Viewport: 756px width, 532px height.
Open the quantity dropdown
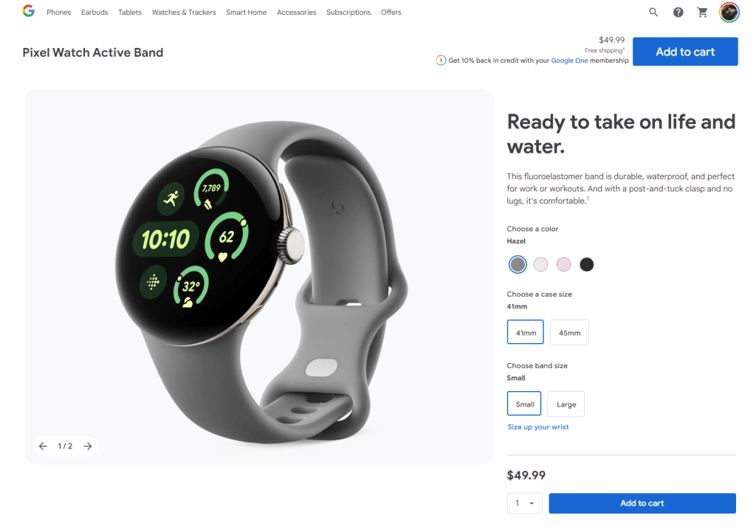click(x=525, y=503)
